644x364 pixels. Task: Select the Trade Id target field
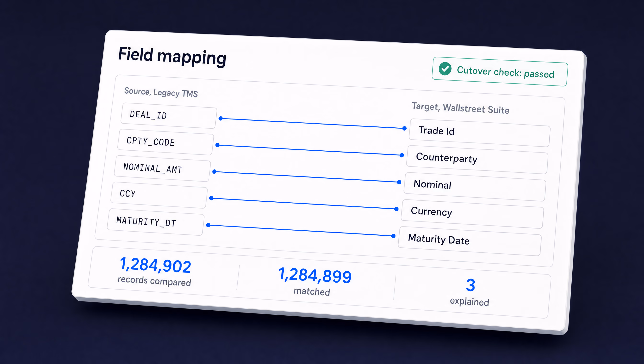pyautogui.click(x=479, y=133)
